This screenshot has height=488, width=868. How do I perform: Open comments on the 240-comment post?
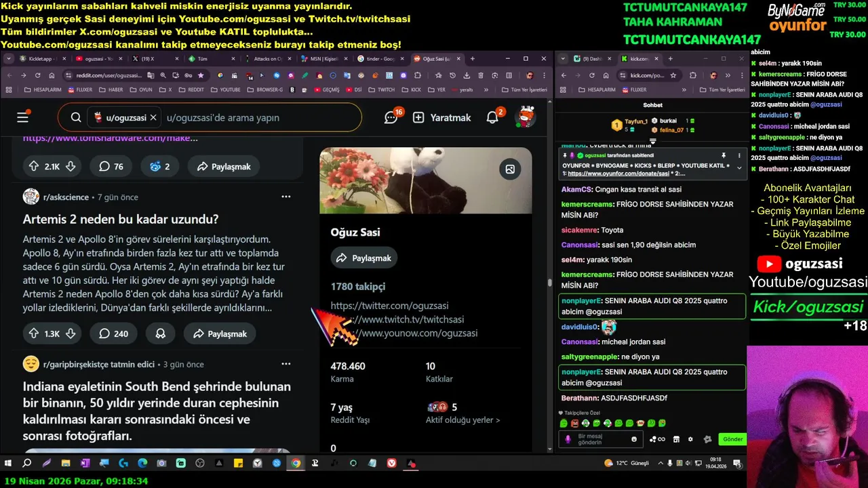(113, 333)
